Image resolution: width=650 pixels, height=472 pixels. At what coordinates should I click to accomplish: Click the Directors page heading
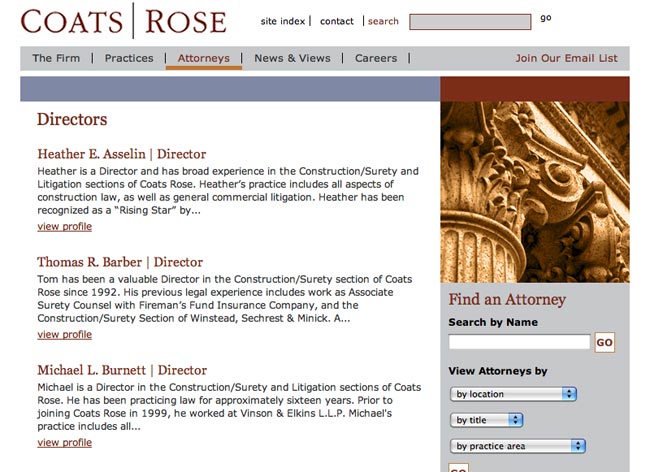pos(72,119)
